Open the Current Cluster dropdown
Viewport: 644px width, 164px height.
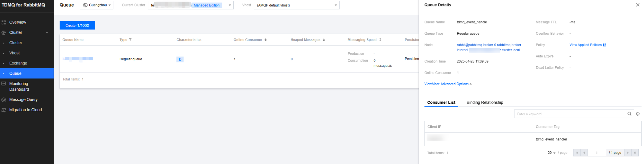[191, 5]
